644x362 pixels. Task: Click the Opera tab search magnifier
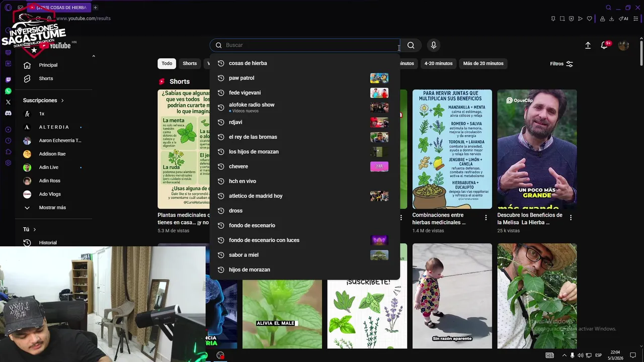(608, 8)
